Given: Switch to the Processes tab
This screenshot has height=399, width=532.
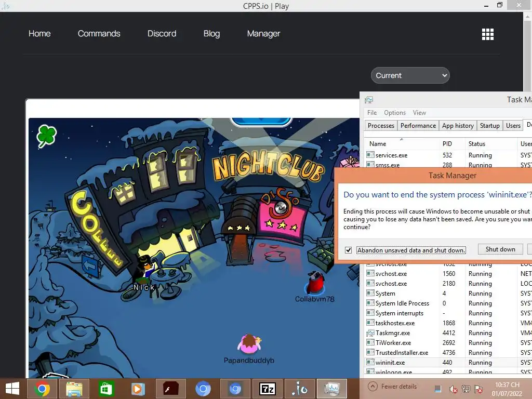Looking at the screenshot, I should [381, 126].
